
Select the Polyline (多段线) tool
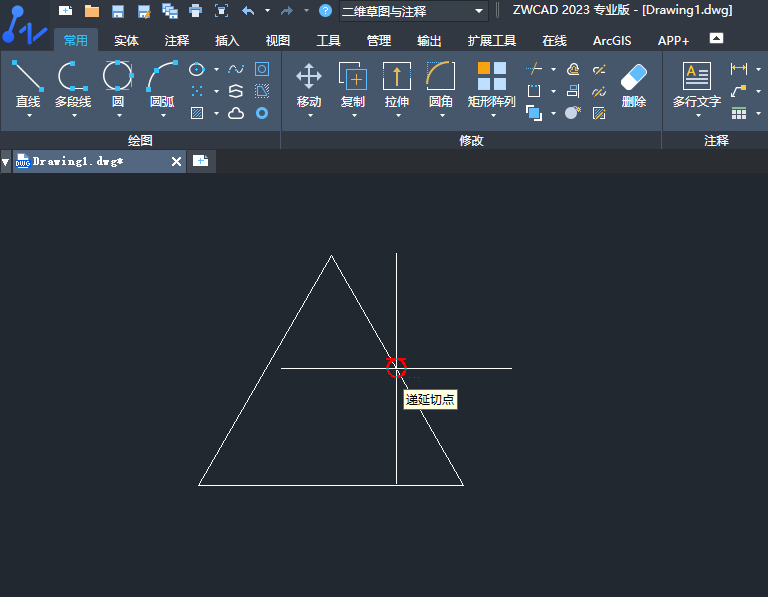73,83
